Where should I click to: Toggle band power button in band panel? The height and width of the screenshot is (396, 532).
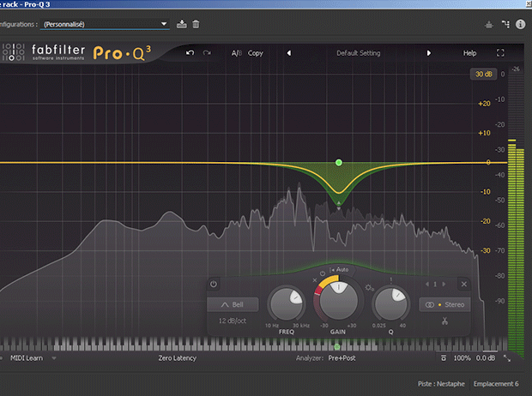tap(214, 284)
